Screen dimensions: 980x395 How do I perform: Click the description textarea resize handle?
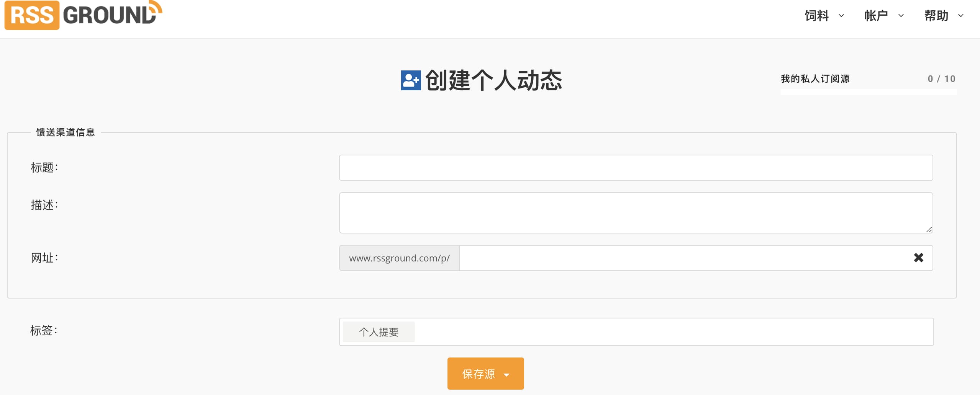(x=929, y=229)
